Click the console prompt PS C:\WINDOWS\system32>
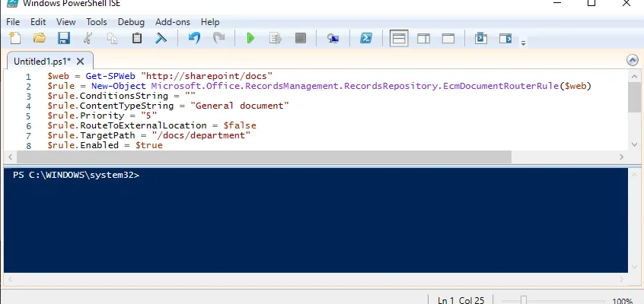Screen dimensions: 644x304 click(76, 175)
